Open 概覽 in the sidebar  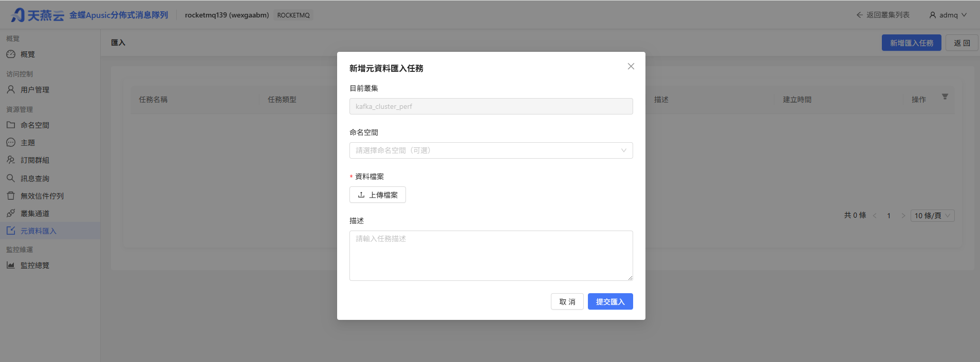[50, 54]
